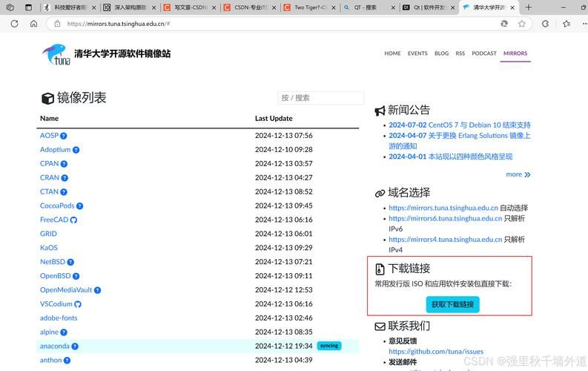Open HOME navigation item
The image size is (588, 371).
pyautogui.click(x=392, y=53)
